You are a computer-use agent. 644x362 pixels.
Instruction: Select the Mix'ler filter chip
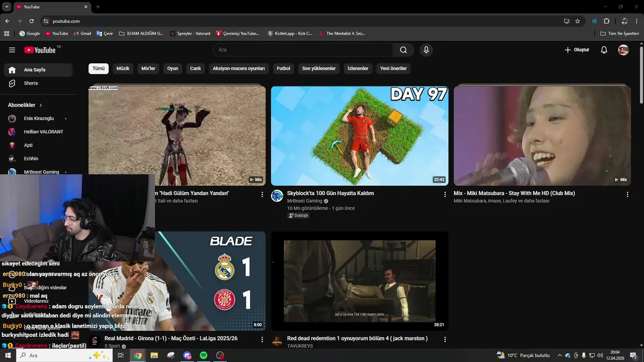click(x=148, y=68)
